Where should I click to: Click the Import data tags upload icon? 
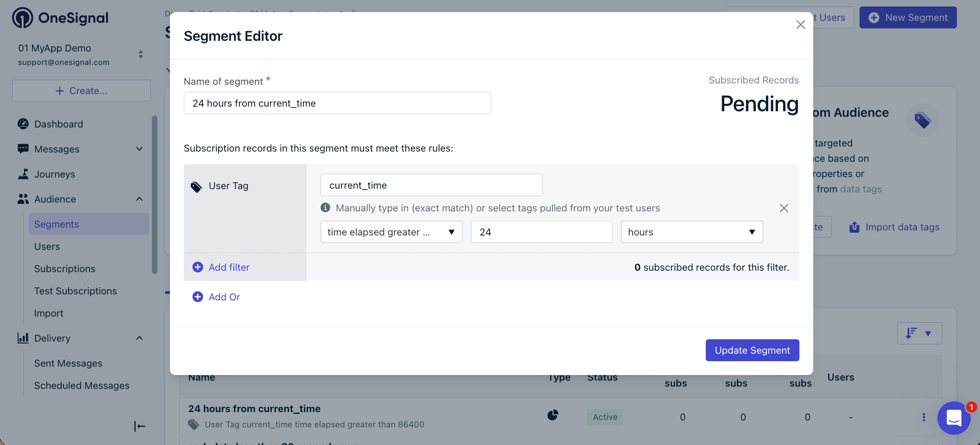click(x=854, y=227)
